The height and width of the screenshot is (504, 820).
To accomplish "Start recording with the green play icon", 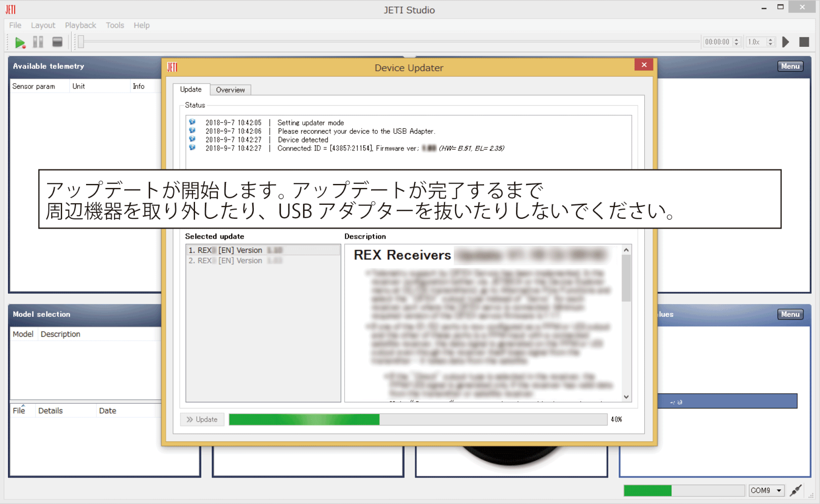I will 20,42.
